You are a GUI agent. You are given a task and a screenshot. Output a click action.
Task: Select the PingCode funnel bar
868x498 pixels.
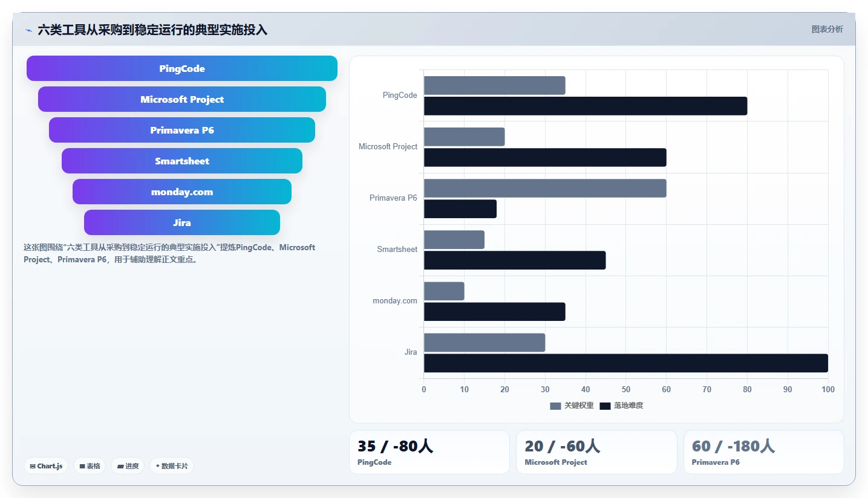tap(182, 68)
